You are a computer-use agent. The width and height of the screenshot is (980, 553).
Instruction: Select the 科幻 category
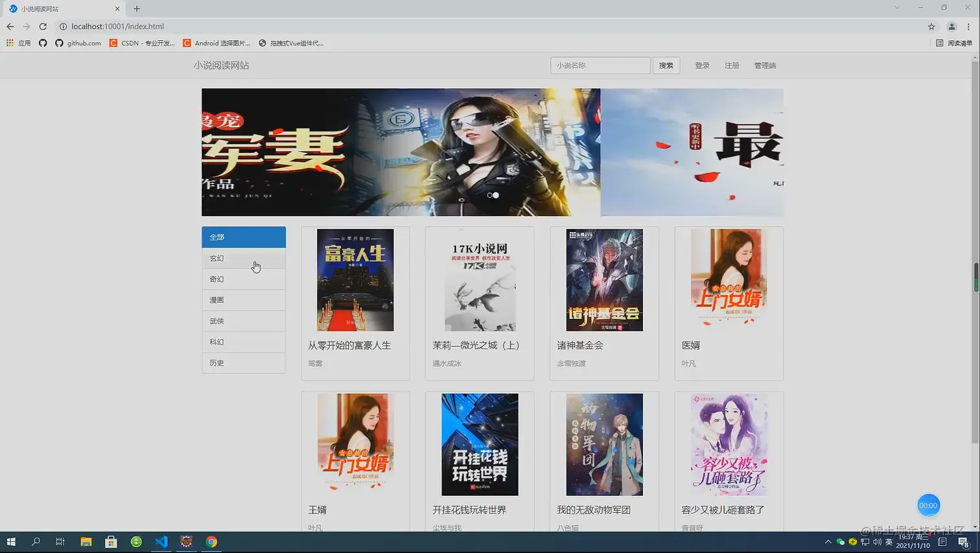pyautogui.click(x=244, y=342)
